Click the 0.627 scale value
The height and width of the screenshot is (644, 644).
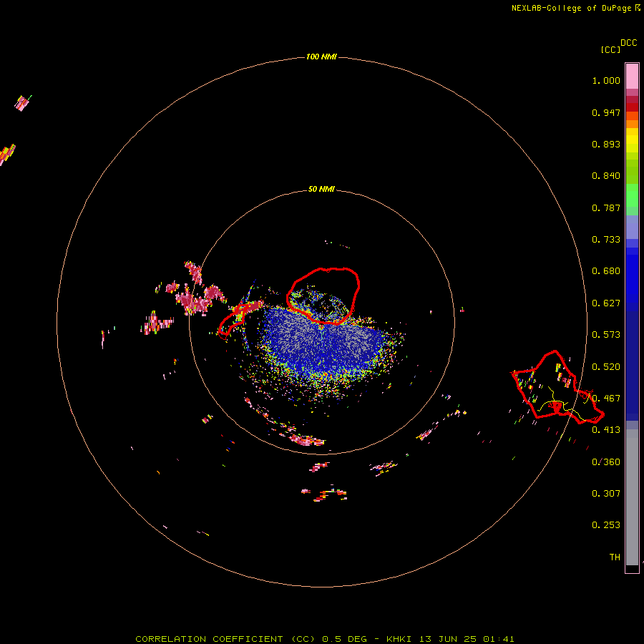(606, 303)
